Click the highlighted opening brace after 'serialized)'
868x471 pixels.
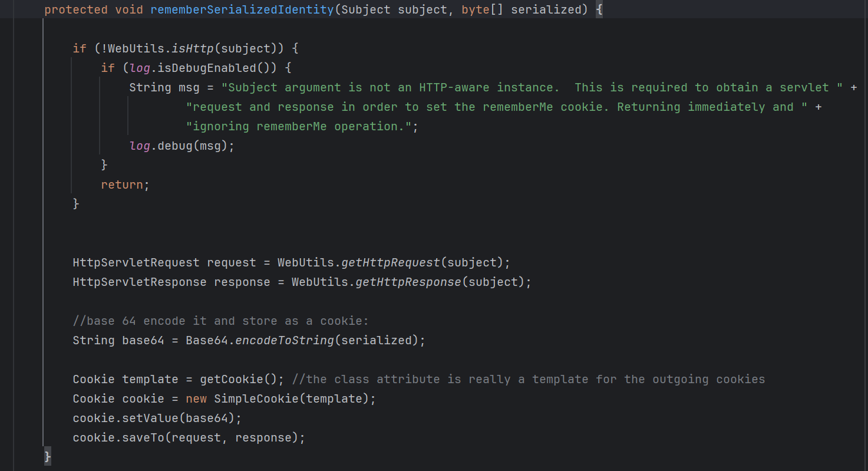tap(599, 10)
